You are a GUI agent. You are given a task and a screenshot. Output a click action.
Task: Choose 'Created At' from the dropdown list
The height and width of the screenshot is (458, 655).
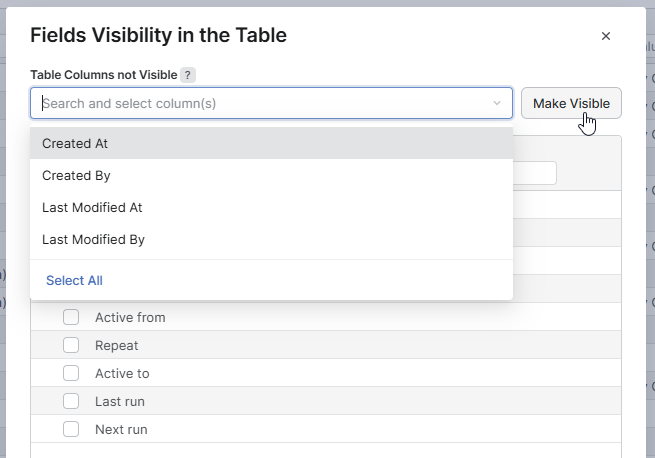(x=75, y=143)
